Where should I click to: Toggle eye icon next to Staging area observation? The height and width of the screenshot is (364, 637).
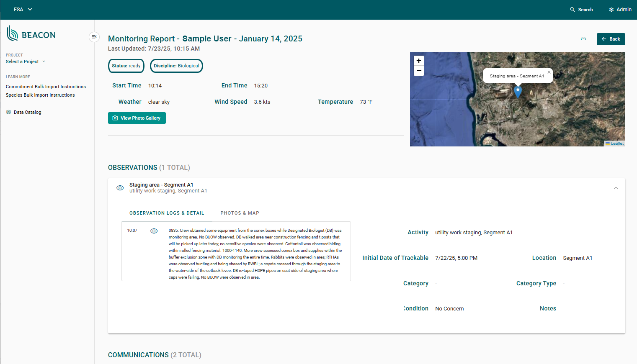tap(120, 188)
